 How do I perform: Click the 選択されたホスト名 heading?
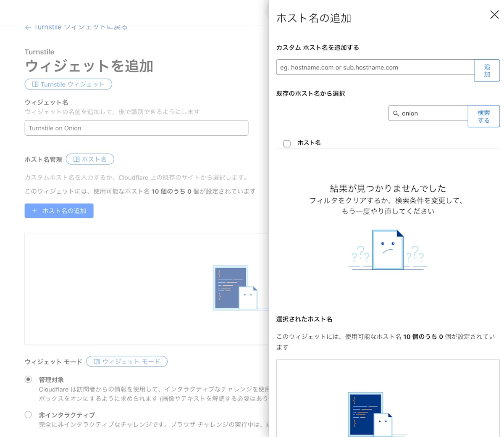304,319
